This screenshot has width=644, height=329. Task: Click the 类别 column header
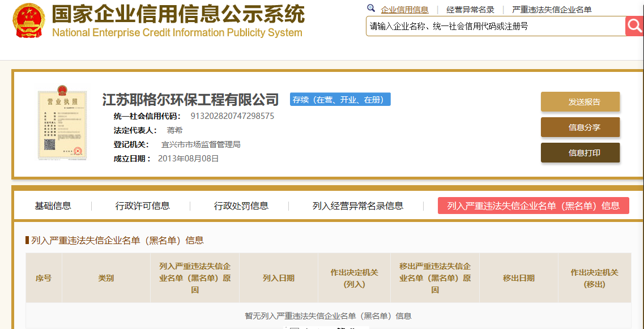click(x=106, y=278)
